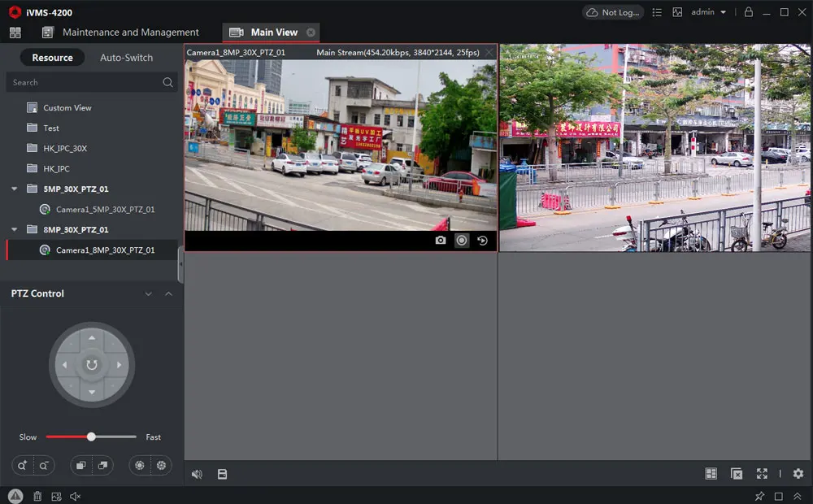Viewport: 813px width, 504px height.
Task: Collapse the 5MP_30X_PTZ_01 device group
Action: click(x=15, y=189)
